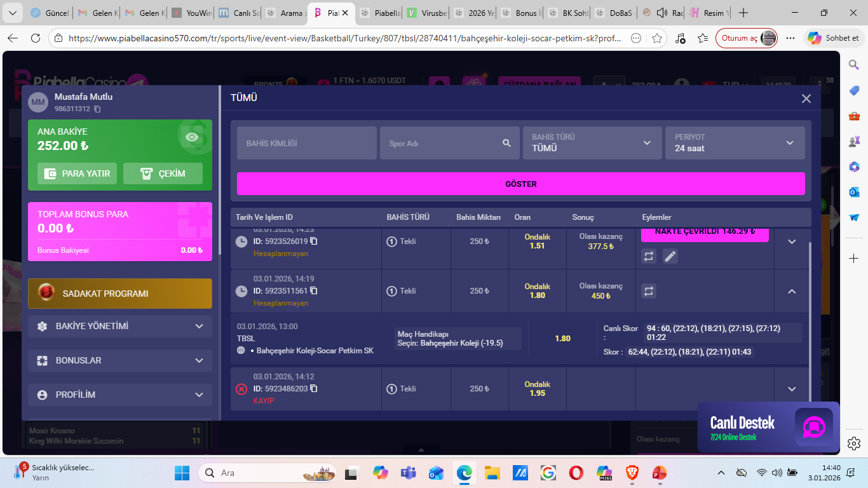Screen dimensions: 868x488
Task: Go back in the browser
Action: coord(12,38)
